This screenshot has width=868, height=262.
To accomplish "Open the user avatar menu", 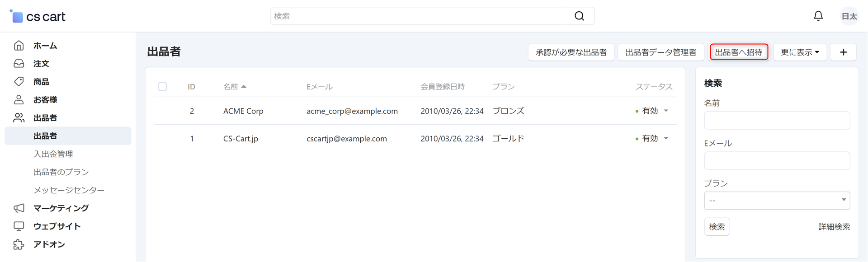I will click(x=849, y=16).
